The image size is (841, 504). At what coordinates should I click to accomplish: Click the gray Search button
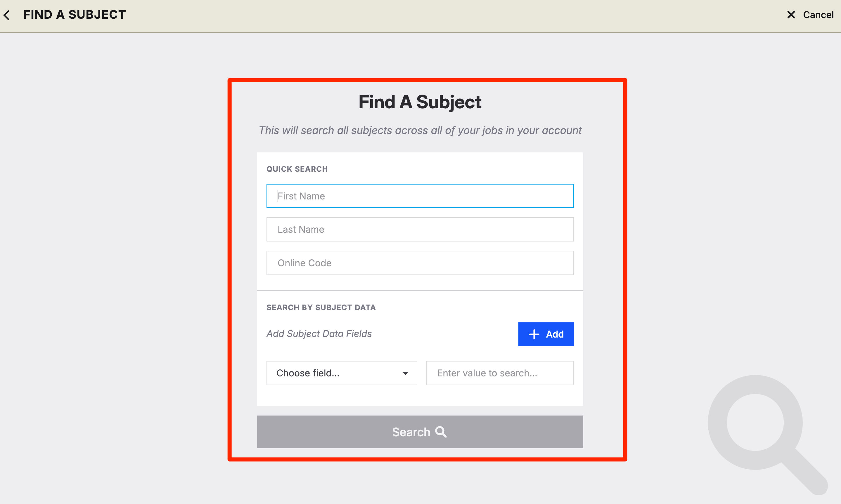(x=420, y=432)
